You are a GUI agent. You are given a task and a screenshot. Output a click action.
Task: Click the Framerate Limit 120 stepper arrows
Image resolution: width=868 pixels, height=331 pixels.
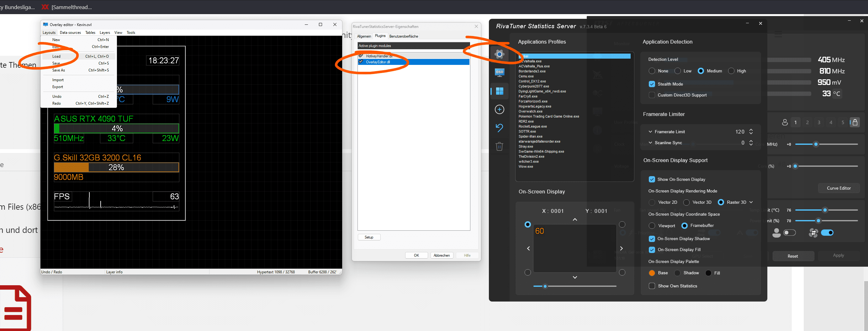click(x=751, y=132)
